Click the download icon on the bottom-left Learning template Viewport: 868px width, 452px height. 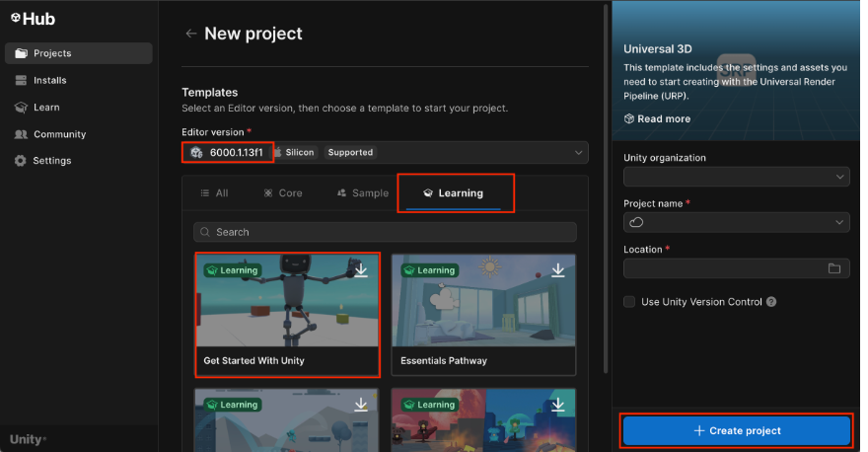tap(361, 405)
